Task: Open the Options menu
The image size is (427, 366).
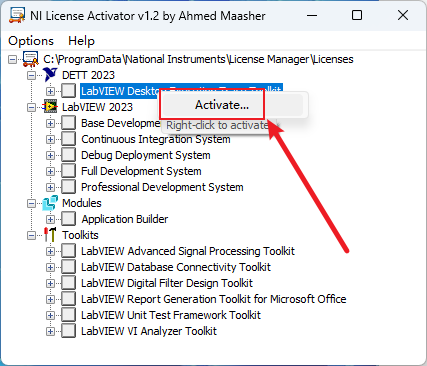Action: point(31,41)
